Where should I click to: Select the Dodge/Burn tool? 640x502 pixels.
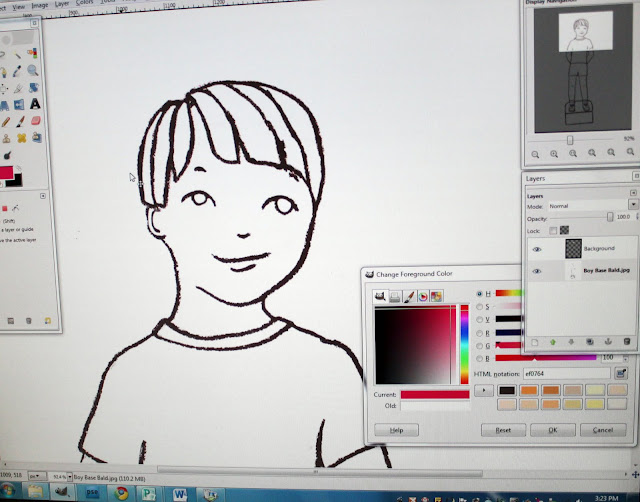pyautogui.click(x=7, y=155)
